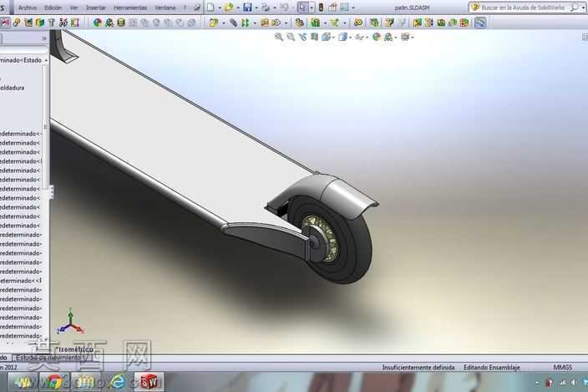Click the View Orientation cube icon
588x392 pixels.
click(x=327, y=37)
